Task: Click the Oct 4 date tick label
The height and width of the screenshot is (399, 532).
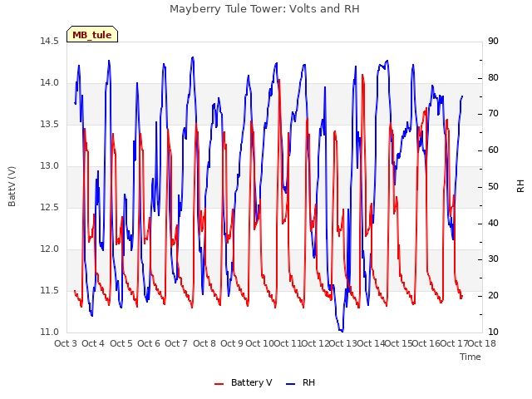Action: click(x=93, y=343)
